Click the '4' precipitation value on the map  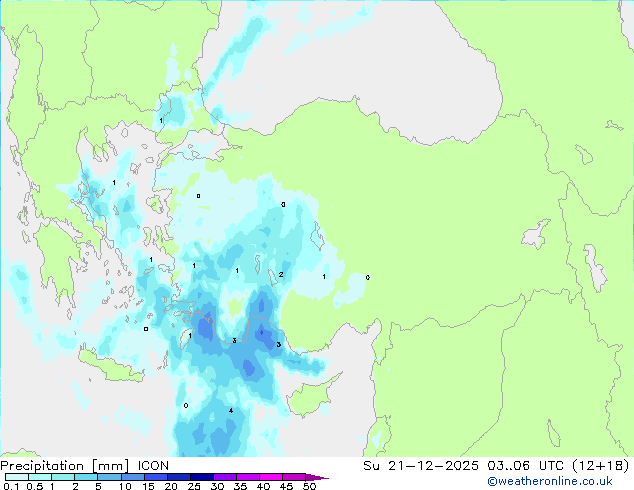231,411
